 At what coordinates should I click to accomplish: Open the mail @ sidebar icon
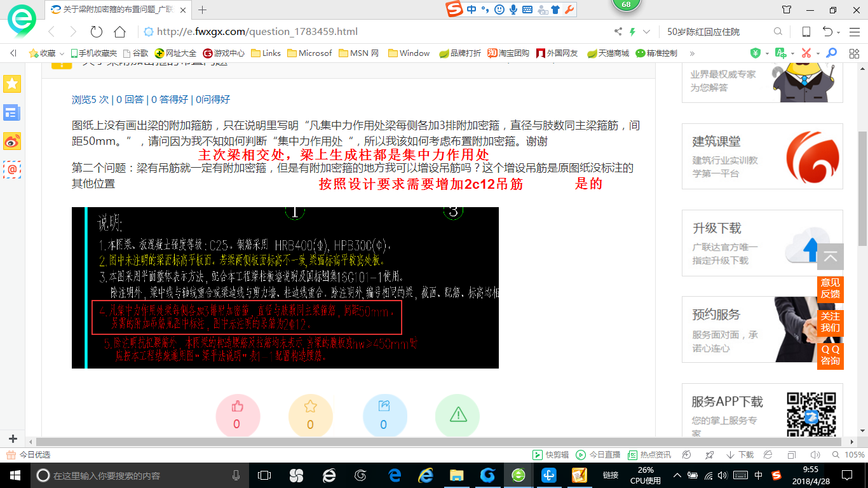coord(12,169)
